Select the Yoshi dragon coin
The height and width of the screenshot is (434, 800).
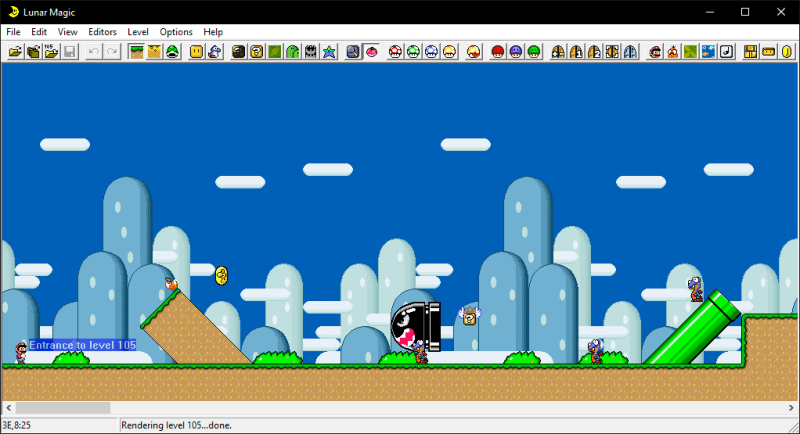[221, 275]
